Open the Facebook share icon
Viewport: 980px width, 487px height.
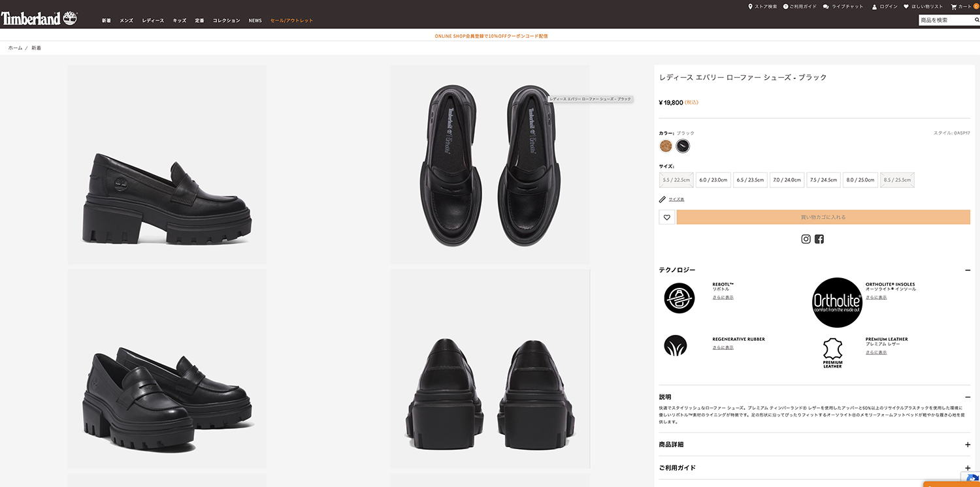click(819, 239)
